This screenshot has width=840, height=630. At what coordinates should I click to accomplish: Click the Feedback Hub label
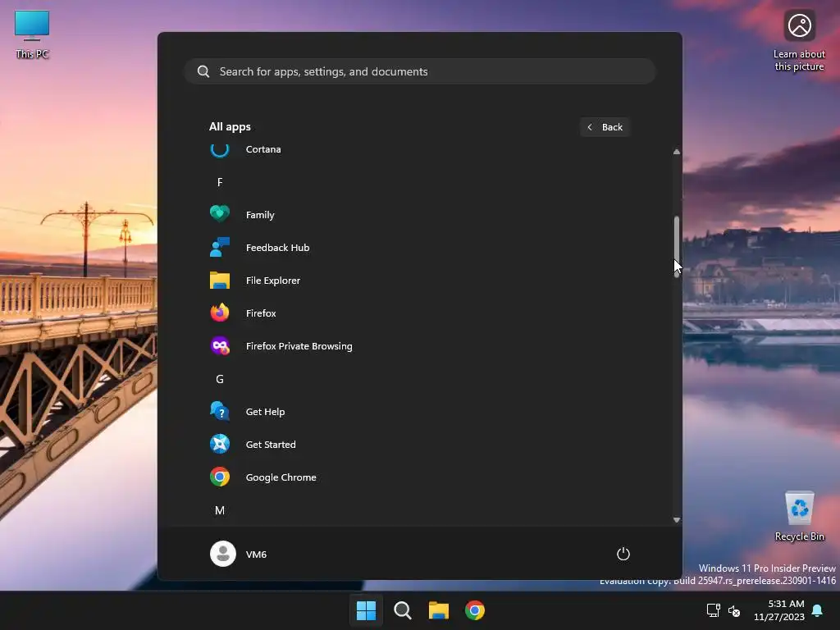point(277,248)
